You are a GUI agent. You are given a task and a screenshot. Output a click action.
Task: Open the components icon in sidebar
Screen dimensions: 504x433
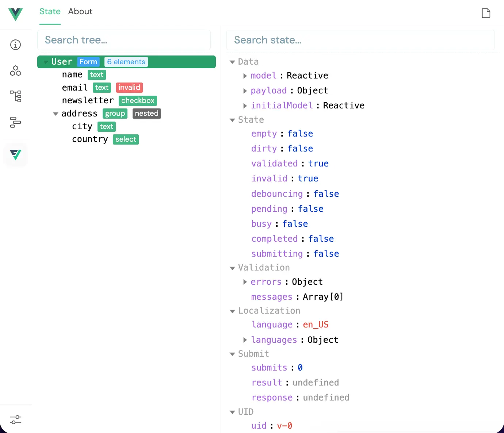15,70
